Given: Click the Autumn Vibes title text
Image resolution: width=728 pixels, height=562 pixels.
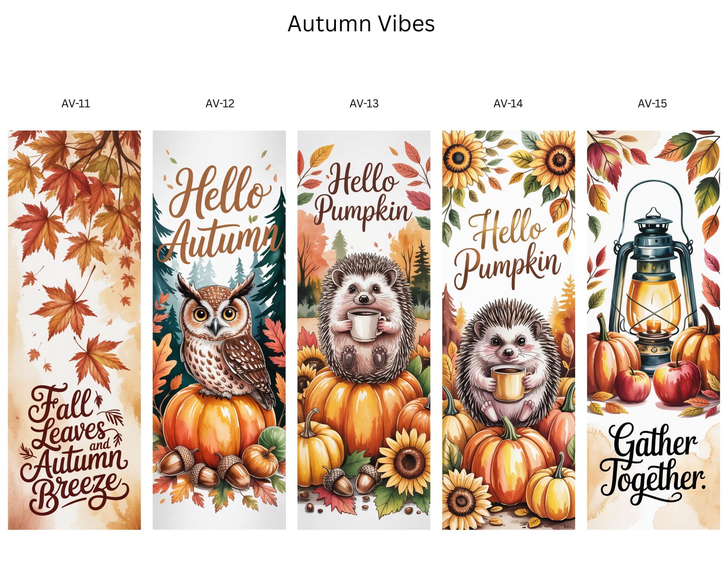Looking at the screenshot, I should (x=361, y=24).
